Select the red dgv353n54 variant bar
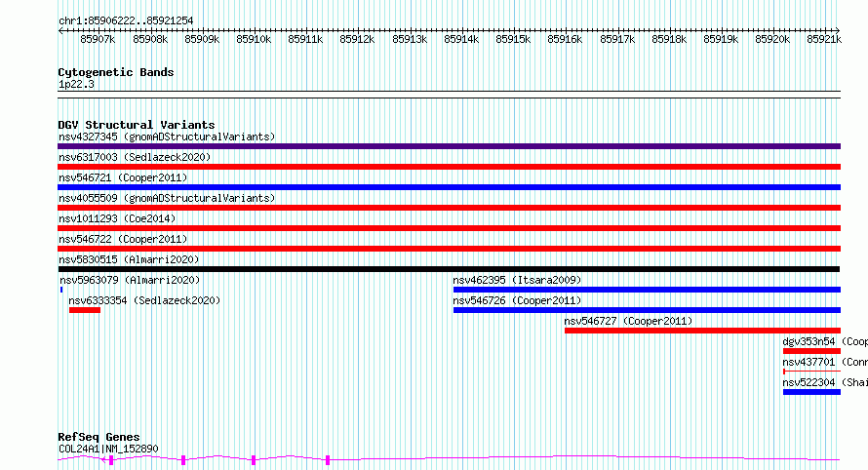 click(812, 351)
